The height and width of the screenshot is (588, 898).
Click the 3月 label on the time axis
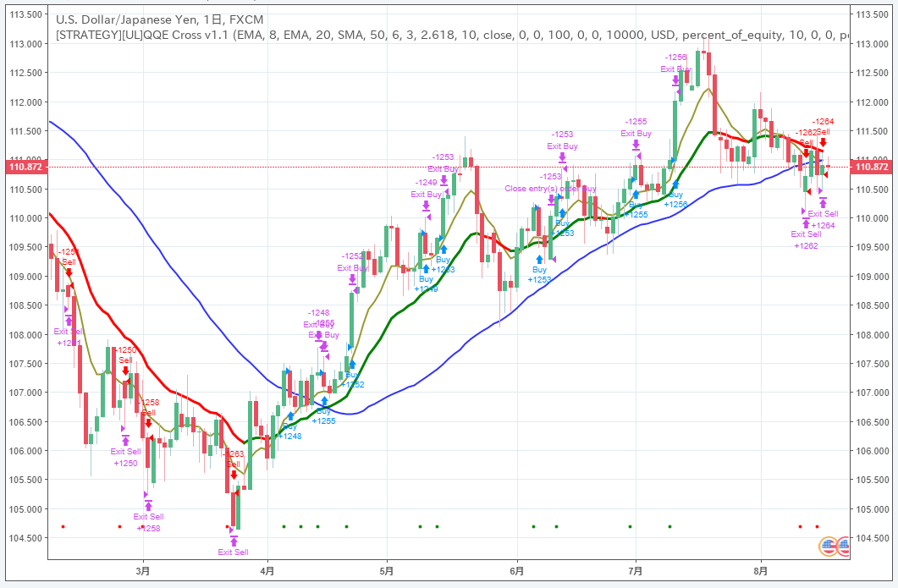click(143, 571)
